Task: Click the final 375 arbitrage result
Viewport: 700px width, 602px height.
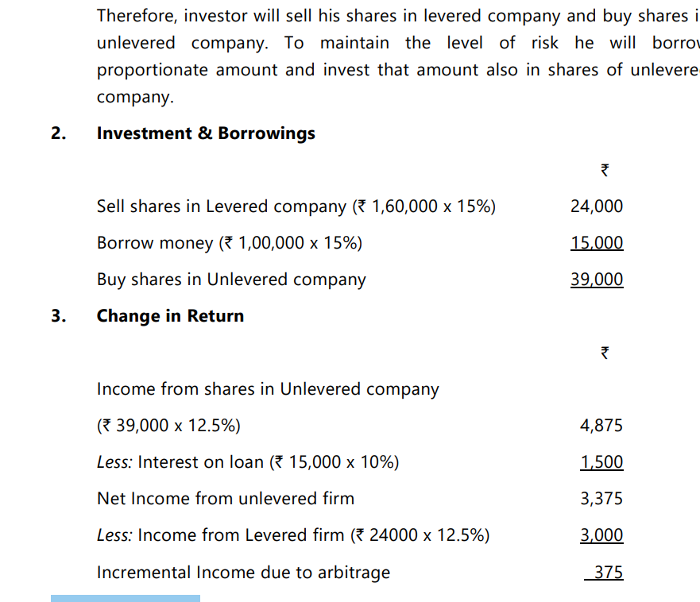Action: pyautogui.click(x=608, y=572)
